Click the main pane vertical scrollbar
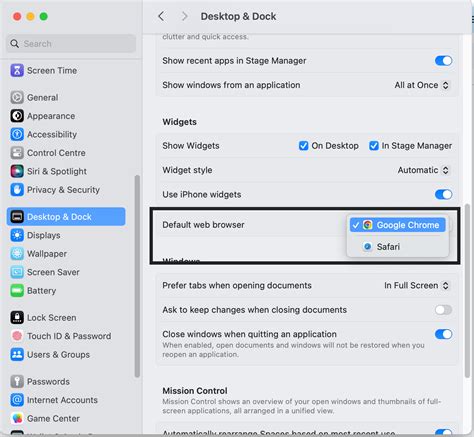Viewport: 474px width, 437px height. pos(467,291)
